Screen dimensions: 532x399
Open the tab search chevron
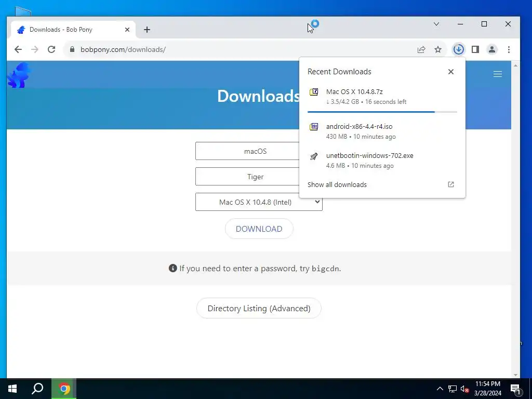(436, 24)
